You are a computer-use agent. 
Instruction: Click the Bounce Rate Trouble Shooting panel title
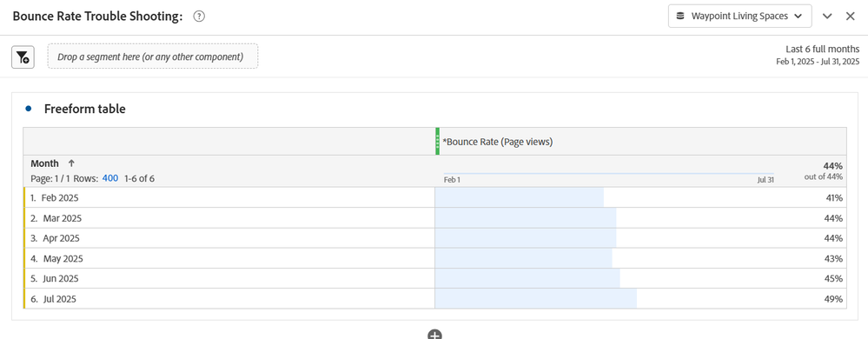[97, 17]
